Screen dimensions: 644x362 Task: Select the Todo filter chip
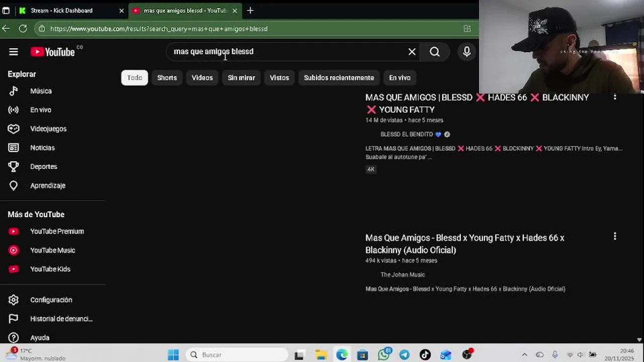134,78
